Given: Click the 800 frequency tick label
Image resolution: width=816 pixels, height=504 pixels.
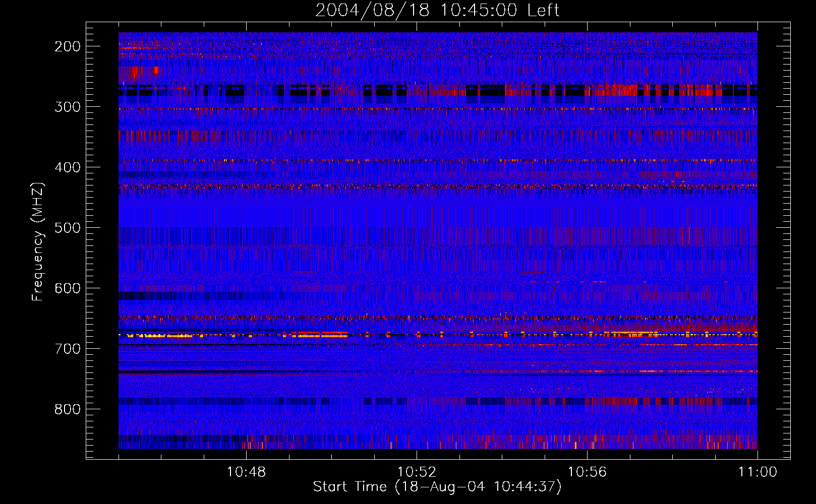Looking at the screenshot, I should (68, 409).
